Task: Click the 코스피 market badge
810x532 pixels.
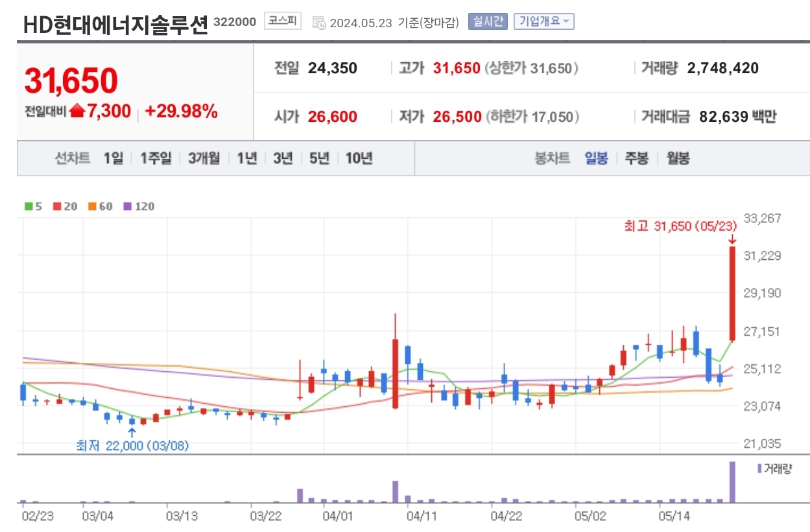Action: (283, 21)
